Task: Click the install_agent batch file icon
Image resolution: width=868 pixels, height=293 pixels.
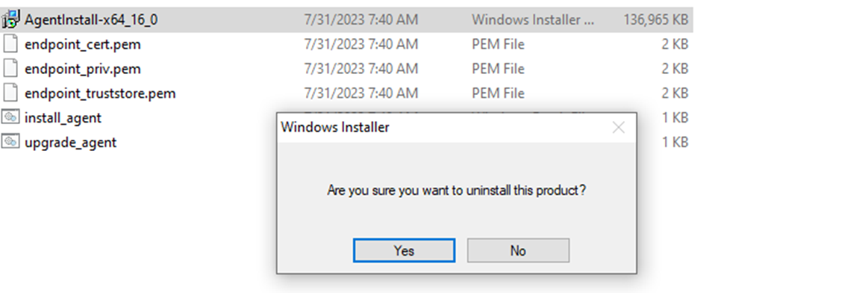Action: tap(10, 117)
